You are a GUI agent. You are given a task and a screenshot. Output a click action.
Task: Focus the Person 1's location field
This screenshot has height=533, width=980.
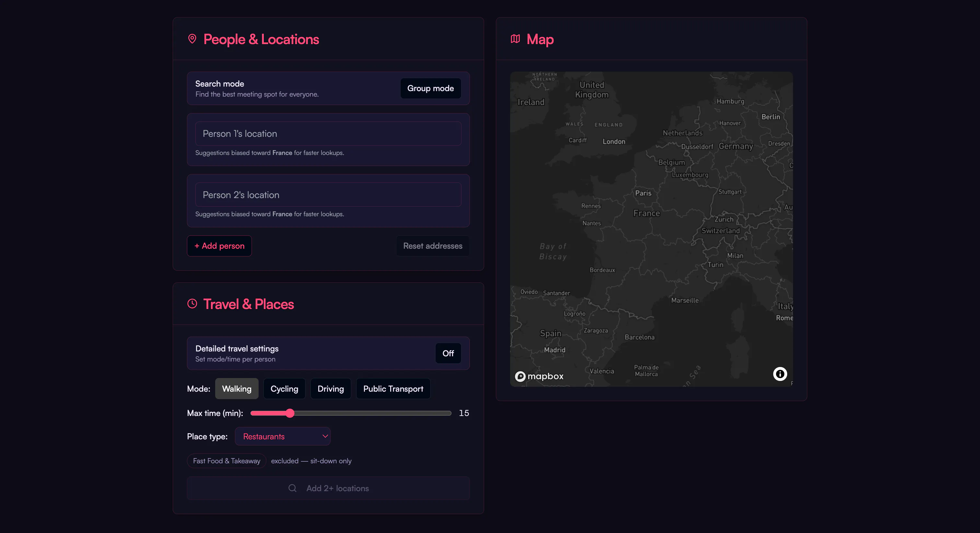[328, 134]
